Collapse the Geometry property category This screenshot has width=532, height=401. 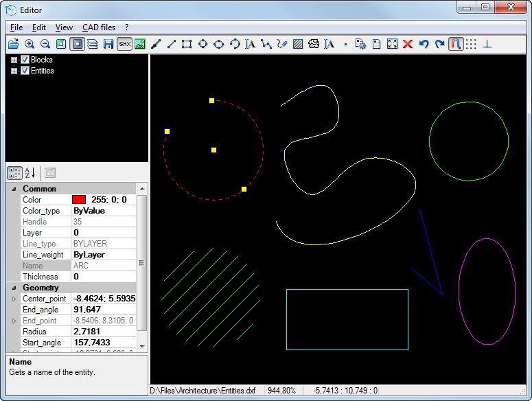pyautogui.click(x=14, y=288)
